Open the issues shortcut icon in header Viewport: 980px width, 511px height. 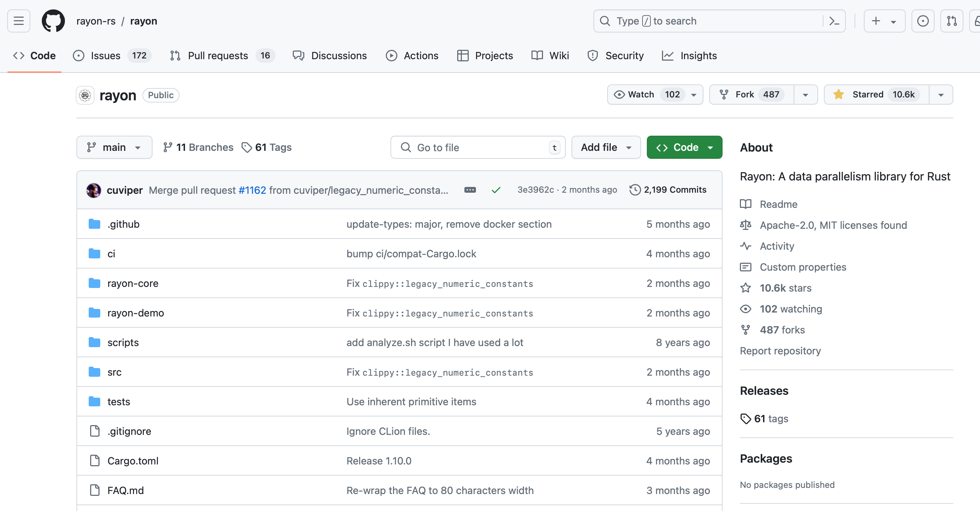pyautogui.click(x=923, y=21)
